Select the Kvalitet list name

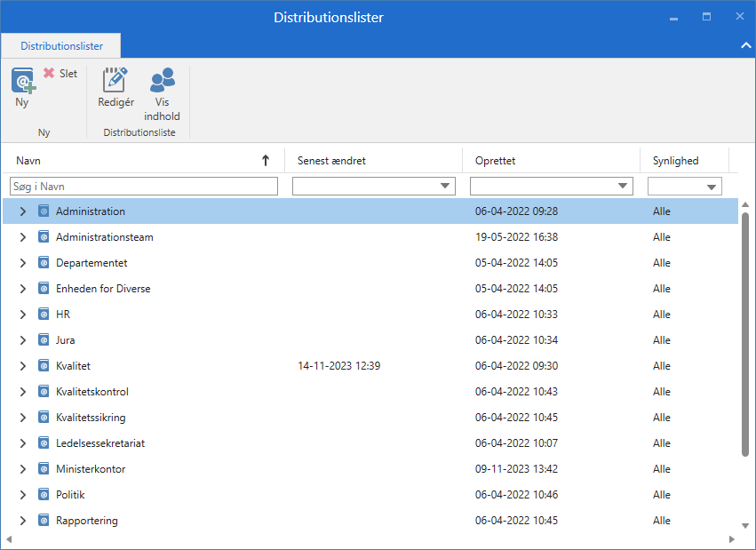pos(73,366)
